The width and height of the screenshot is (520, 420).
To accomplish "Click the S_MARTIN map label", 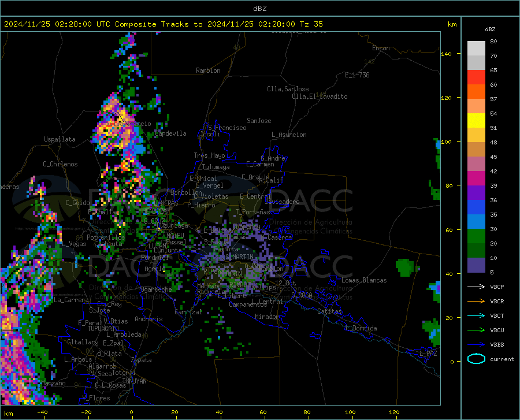I will (239, 257).
